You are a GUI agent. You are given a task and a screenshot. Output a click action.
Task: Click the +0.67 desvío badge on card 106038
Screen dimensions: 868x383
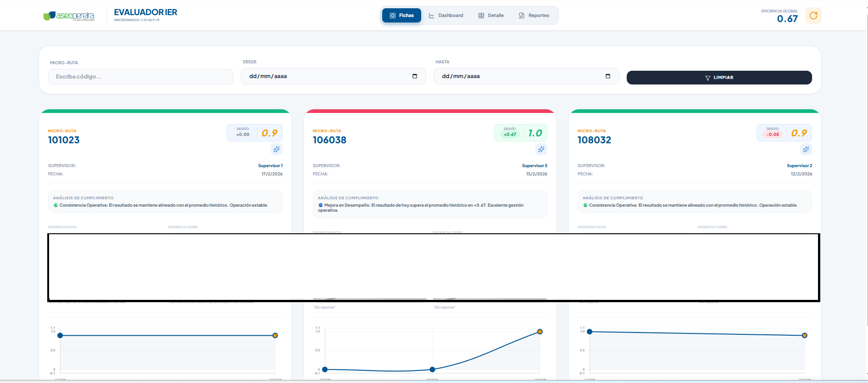510,135
